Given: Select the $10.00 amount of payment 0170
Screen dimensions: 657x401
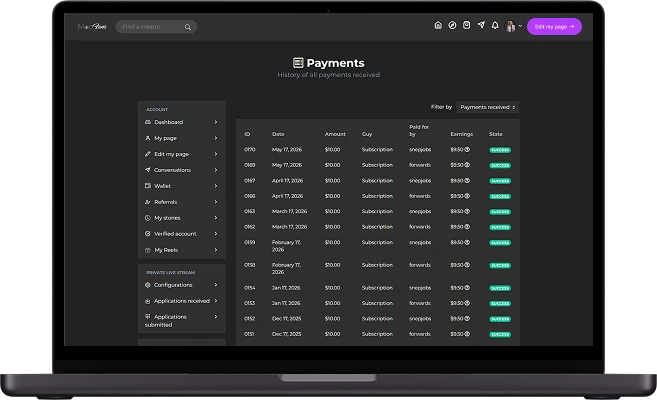Looking at the screenshot, I should [333, 150].
